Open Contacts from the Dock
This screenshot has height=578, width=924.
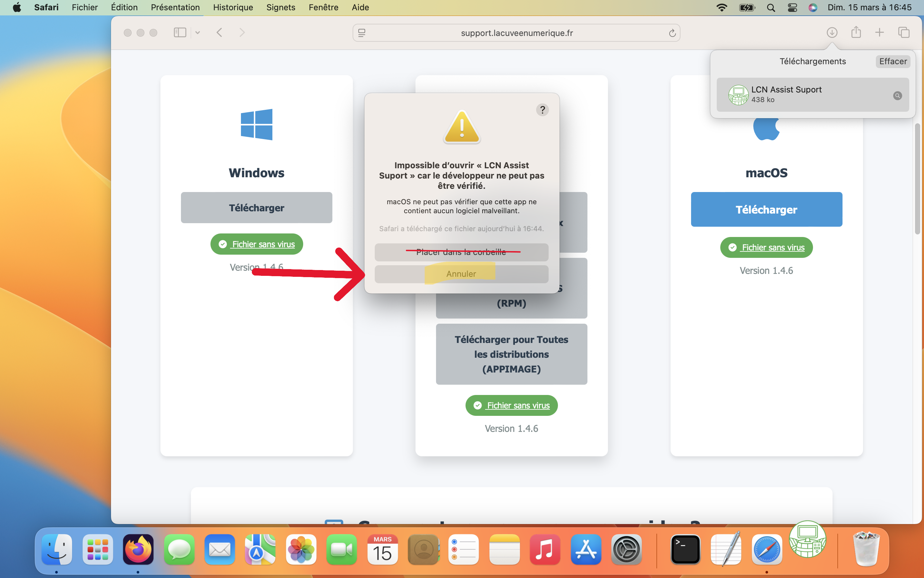point(423,550)
